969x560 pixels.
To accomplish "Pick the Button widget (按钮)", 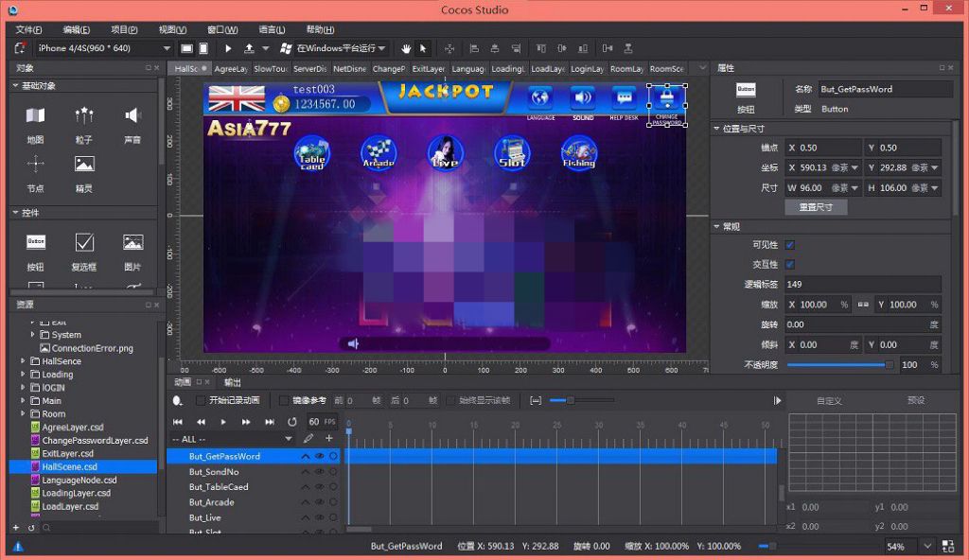I will (35, 252).
